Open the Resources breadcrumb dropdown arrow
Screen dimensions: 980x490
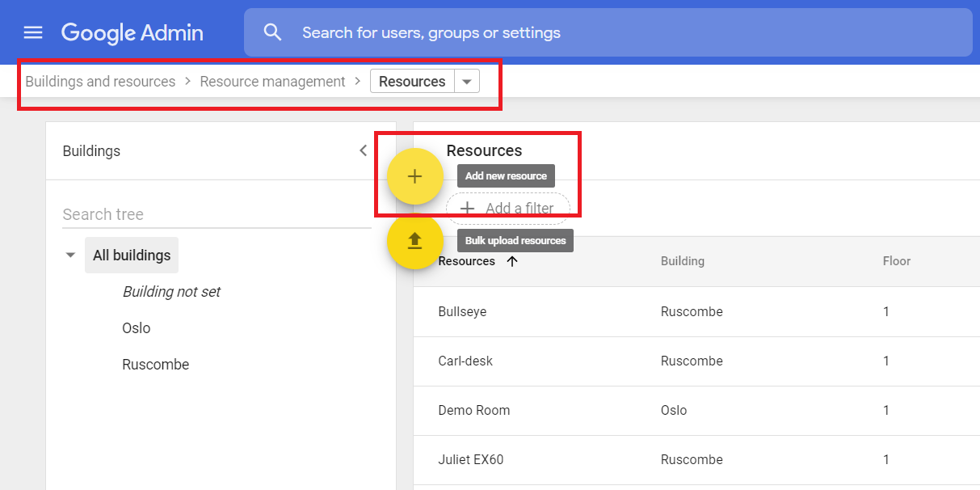[467, 82]
